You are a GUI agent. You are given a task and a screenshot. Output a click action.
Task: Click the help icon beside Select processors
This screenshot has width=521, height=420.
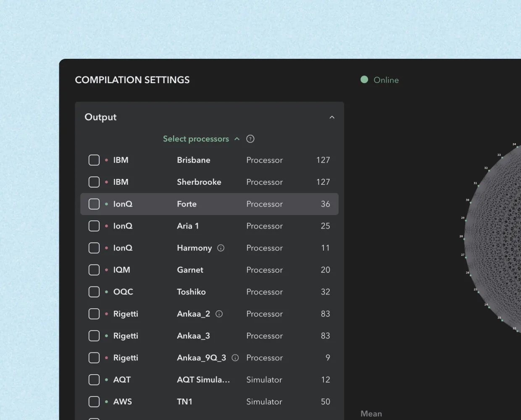(250, 139)
